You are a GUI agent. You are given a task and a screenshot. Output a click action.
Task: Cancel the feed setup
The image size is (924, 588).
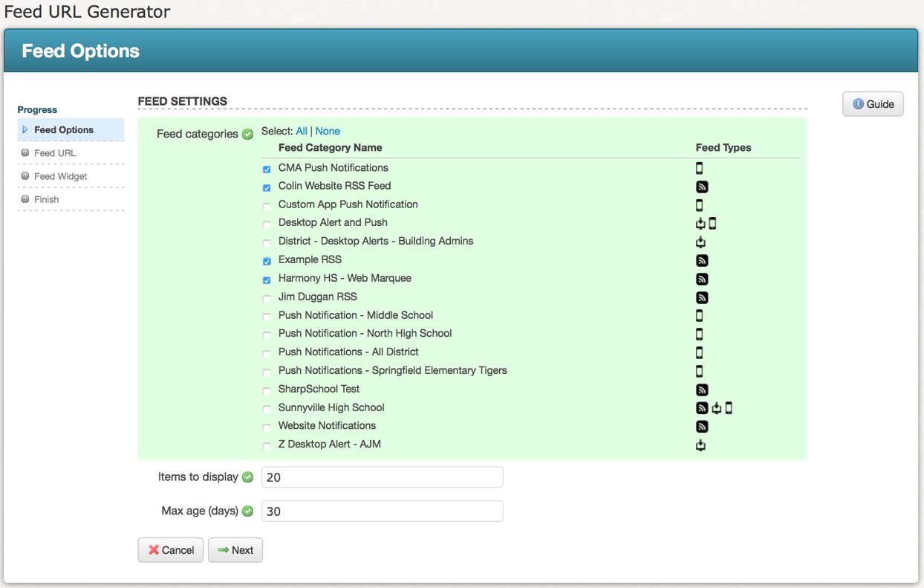(x=170, y=550)
